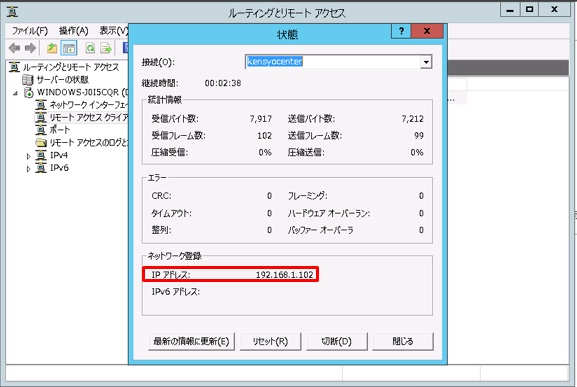Select ネットワーク インターフェイス tree node
Image resolution: width=577 pixels, height=387 pixels.
(x=81, y=105)
